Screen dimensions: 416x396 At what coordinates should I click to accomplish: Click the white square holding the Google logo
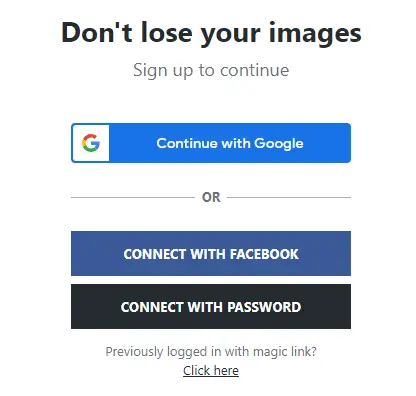pos(91,143)
